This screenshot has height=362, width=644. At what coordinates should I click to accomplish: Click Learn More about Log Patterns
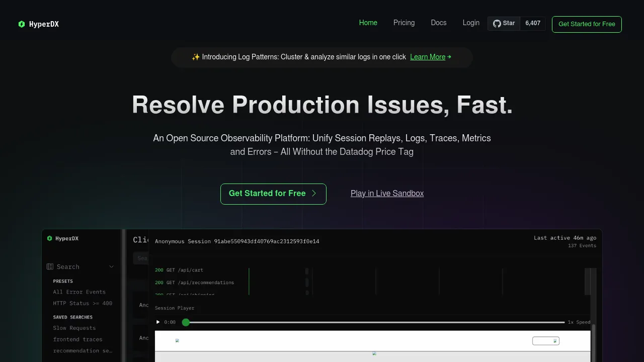pyautogui.click(x=428, y=57)
